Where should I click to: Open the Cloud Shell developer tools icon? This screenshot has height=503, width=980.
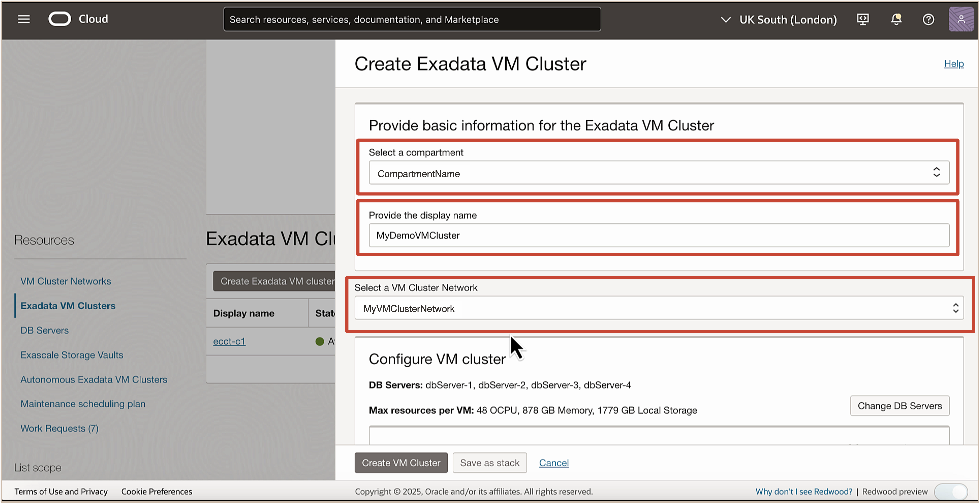(863, 19)
